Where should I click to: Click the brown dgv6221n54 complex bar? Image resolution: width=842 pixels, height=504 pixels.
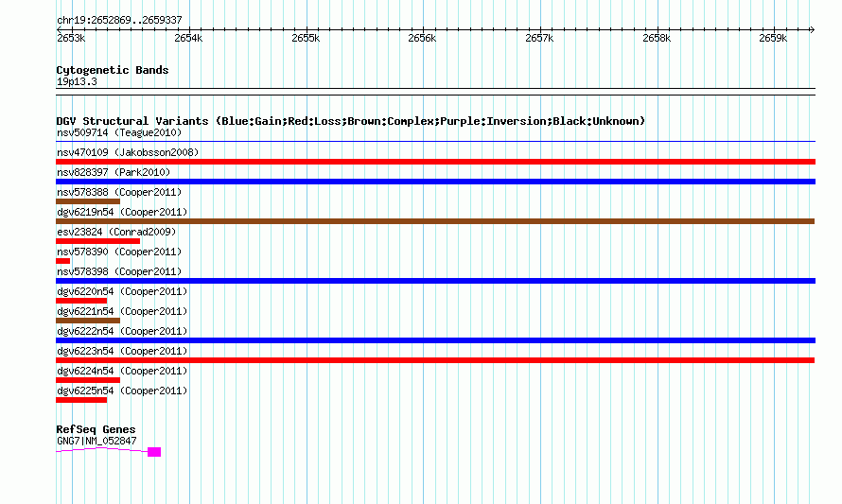tap(88, 321)
